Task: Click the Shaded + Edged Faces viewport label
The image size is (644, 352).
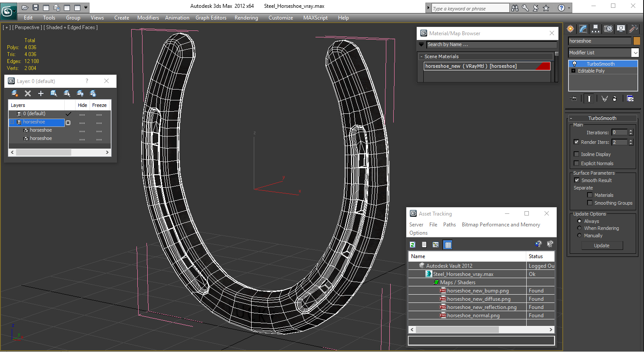Action: tap(70, 27)
